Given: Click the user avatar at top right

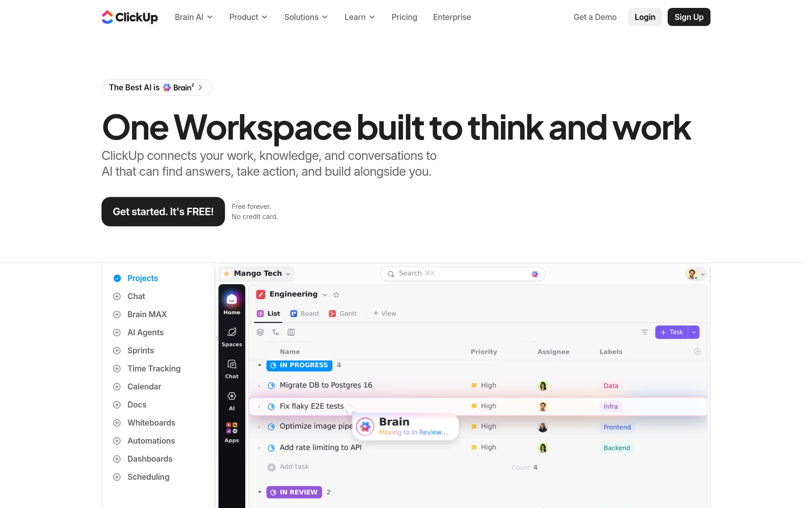Looking at the screenshot, I should tap(692, 274).
